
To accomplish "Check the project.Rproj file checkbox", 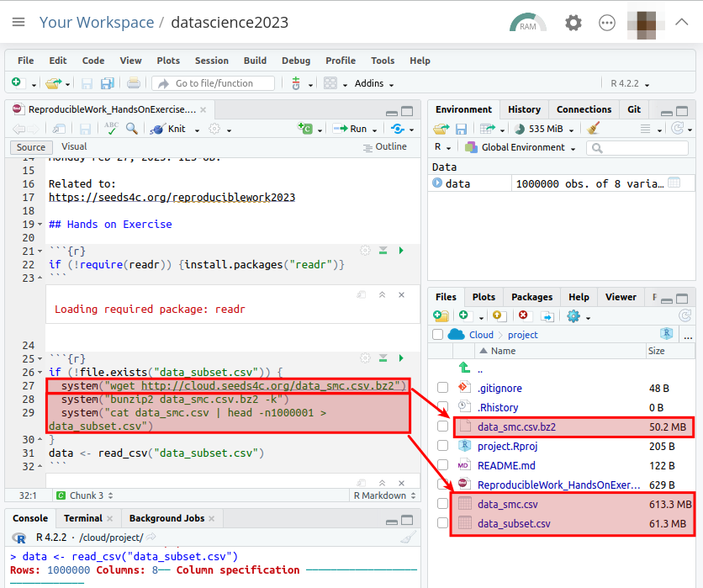I will pyautogui.click(x=442, y=445).
